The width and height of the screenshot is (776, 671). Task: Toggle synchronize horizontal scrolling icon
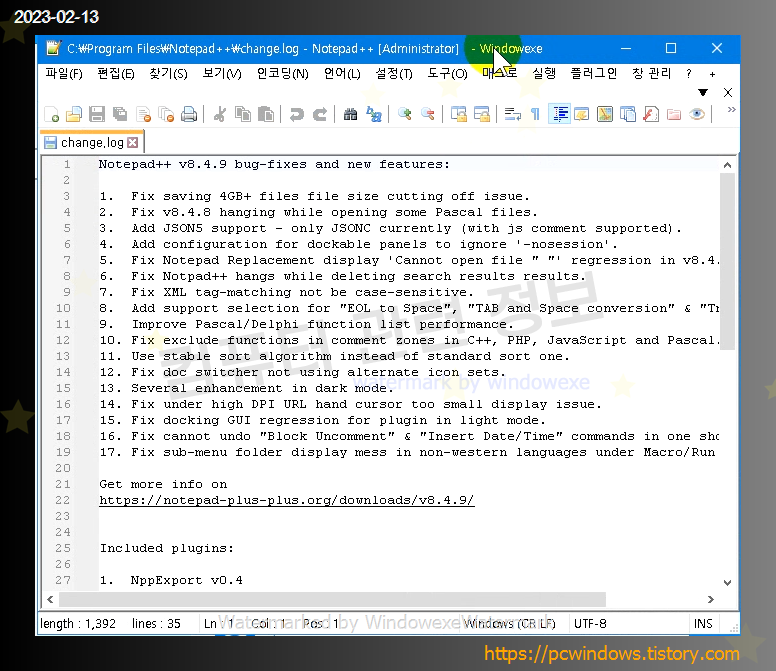pos(482,114)
